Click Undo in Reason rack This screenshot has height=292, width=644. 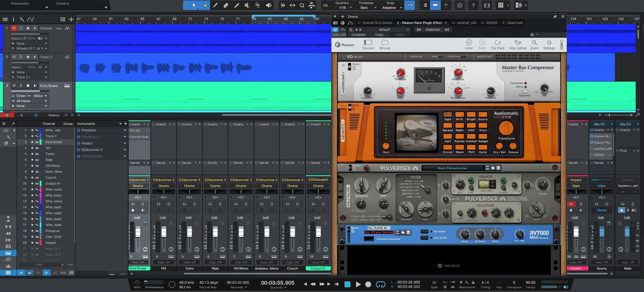pos(469,44)
